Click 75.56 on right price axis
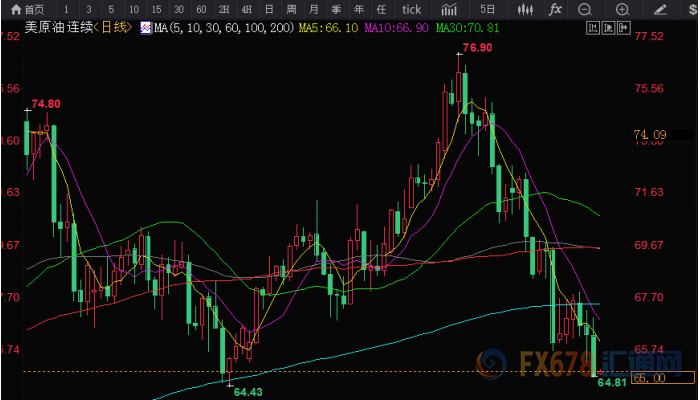The image size is (700, 400). (x=649, y=88)
